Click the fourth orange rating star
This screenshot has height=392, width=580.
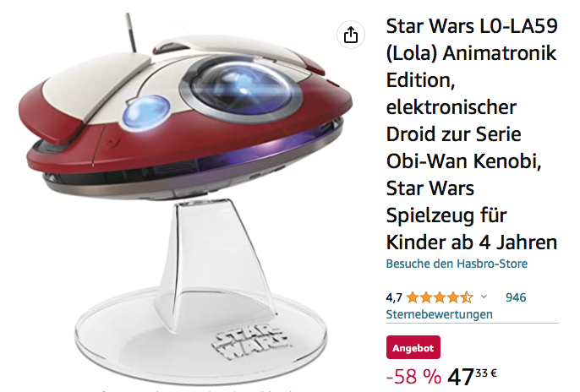tap(453, 297)
